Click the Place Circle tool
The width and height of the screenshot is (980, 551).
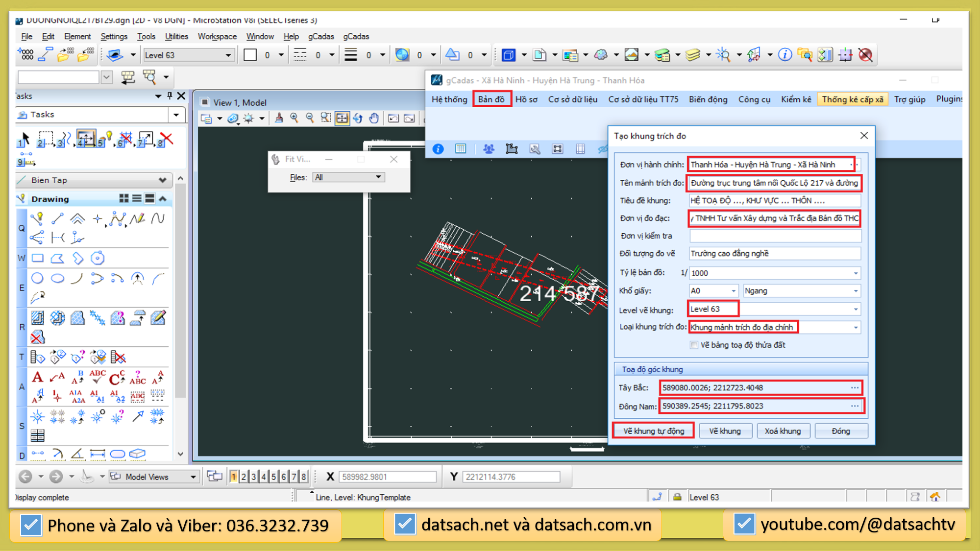click(x=38, y=278)
